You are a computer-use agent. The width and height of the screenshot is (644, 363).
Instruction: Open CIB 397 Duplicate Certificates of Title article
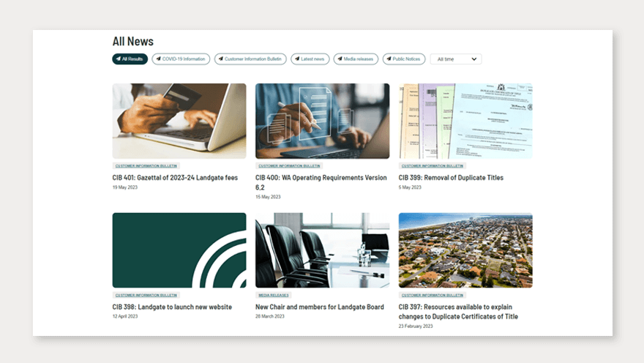[x=458, y=312]
